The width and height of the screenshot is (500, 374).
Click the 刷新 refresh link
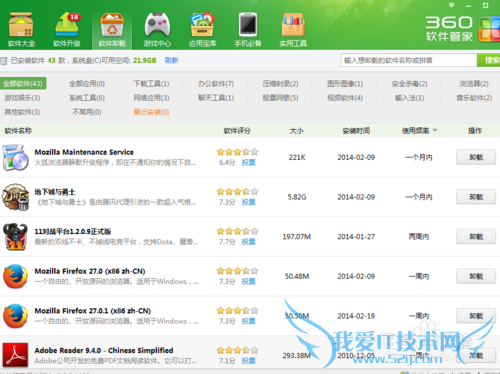tap(171, 60)
